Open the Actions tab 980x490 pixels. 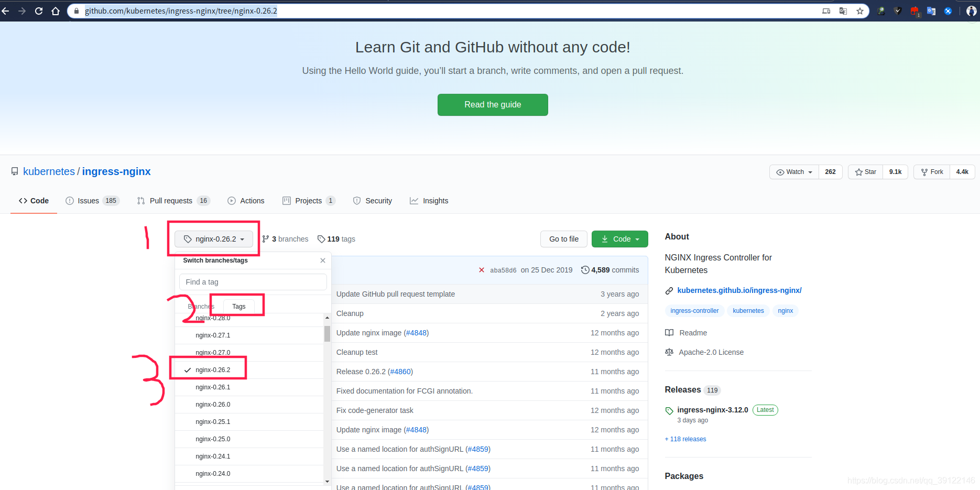point(246,201)
